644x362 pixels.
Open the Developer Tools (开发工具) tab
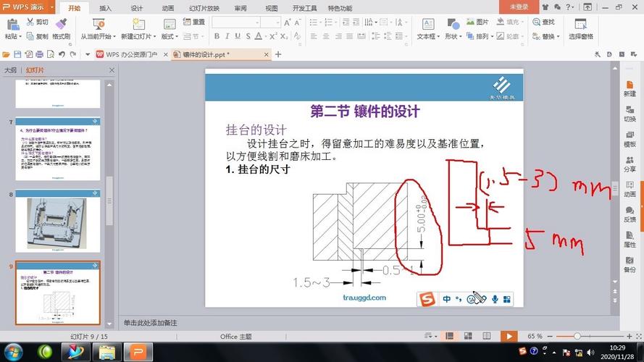[304, 8]
